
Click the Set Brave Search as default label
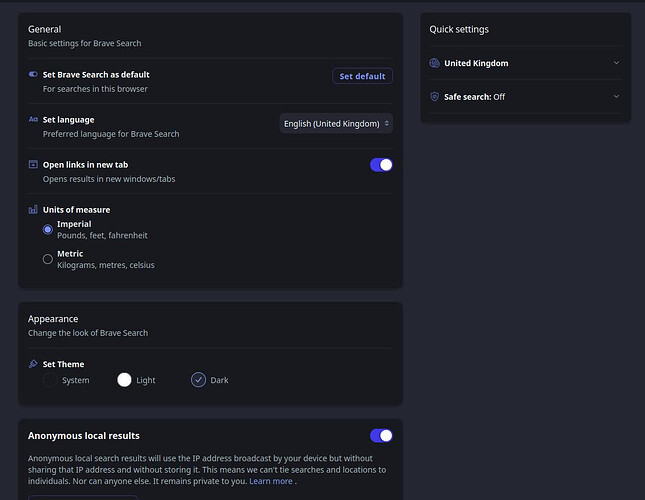96,74
